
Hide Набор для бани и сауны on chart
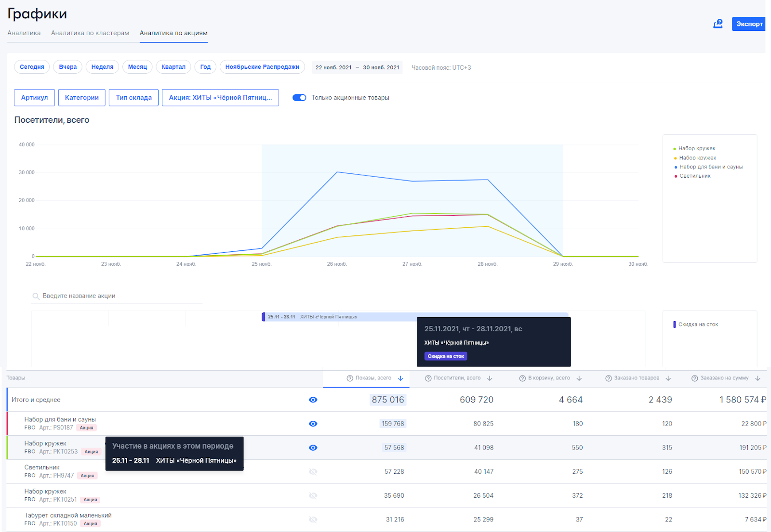313,424
